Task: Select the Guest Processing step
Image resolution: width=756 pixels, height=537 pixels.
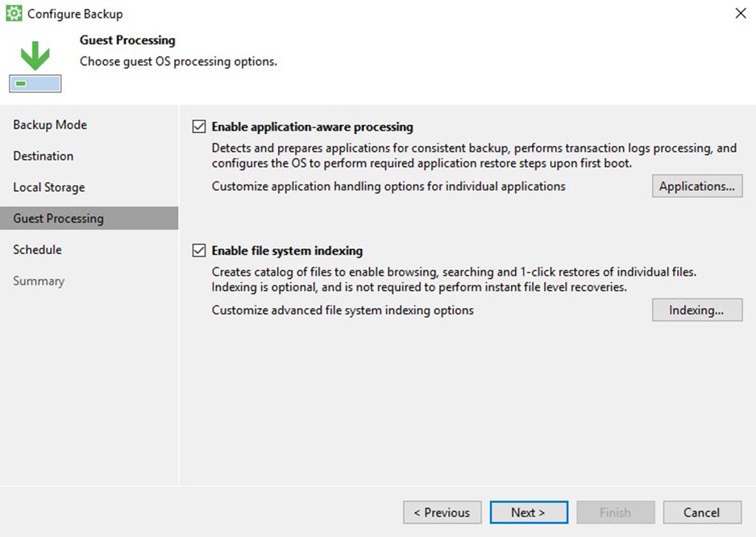Action: point(89,218)
